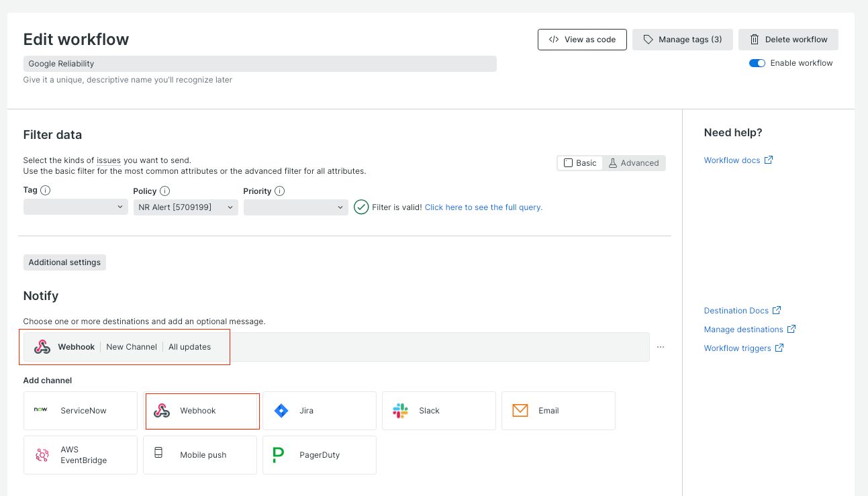The width and height of the screenshot is (868, 496).
Task: Add a PagerDuty channel
Action: pyautogui.click(x=320, y=455)
